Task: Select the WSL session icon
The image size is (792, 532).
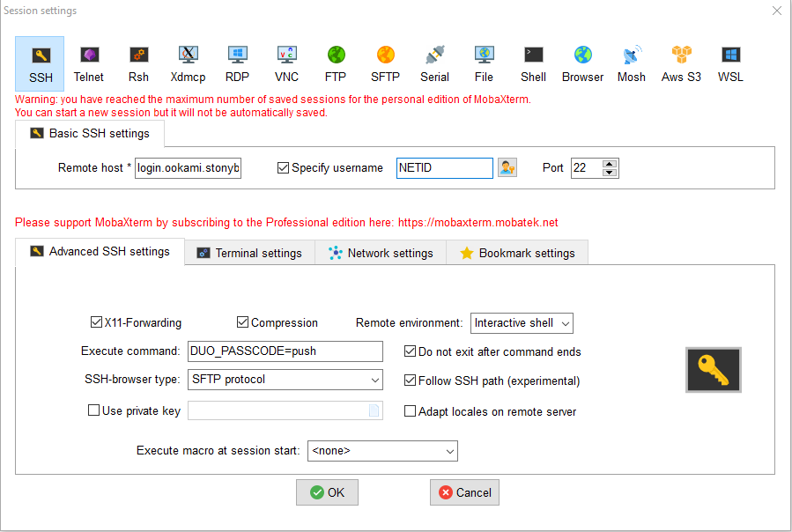Action: tap(730, 63)
